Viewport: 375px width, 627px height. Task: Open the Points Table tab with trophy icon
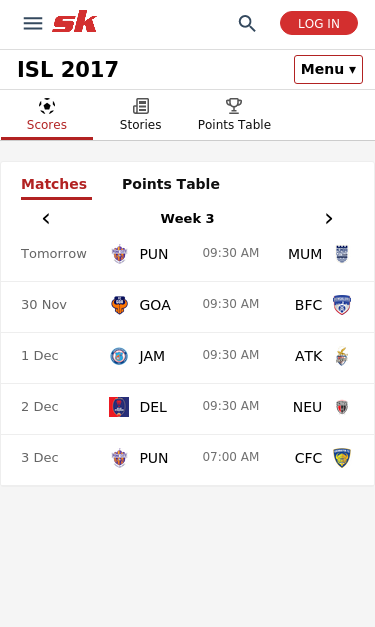pos(234,115)
